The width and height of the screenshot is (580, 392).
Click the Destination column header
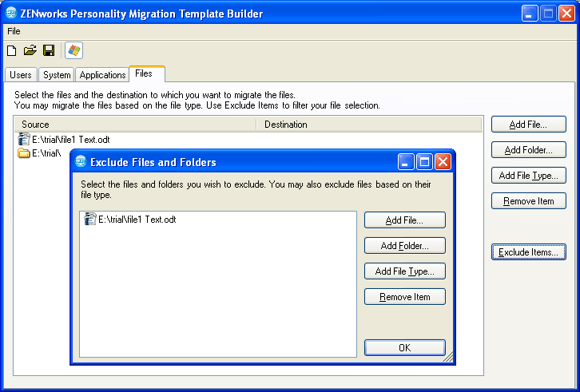pyautogui.click(x=369, y=125)
